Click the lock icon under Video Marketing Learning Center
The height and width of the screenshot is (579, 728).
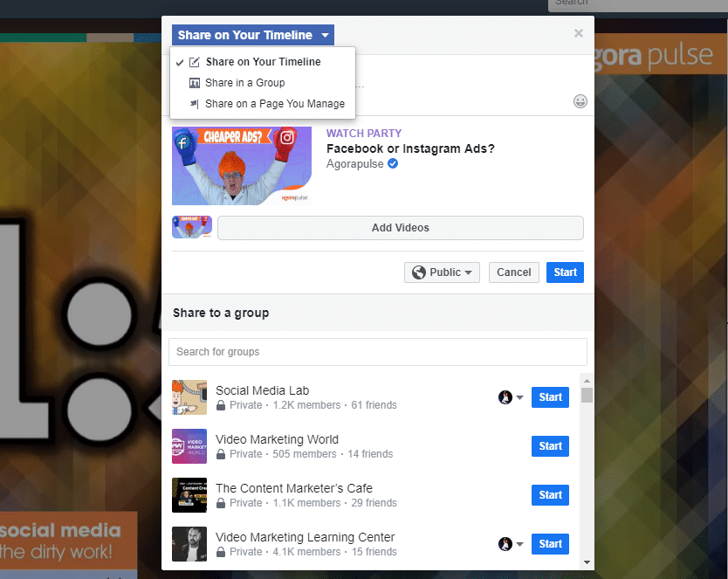tap(221, 552)
